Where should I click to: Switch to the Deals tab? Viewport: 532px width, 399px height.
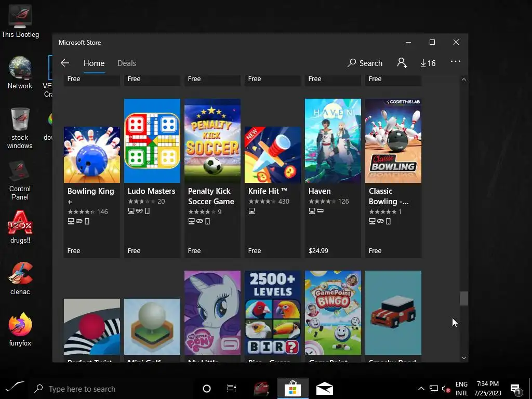tap(127, 63)
